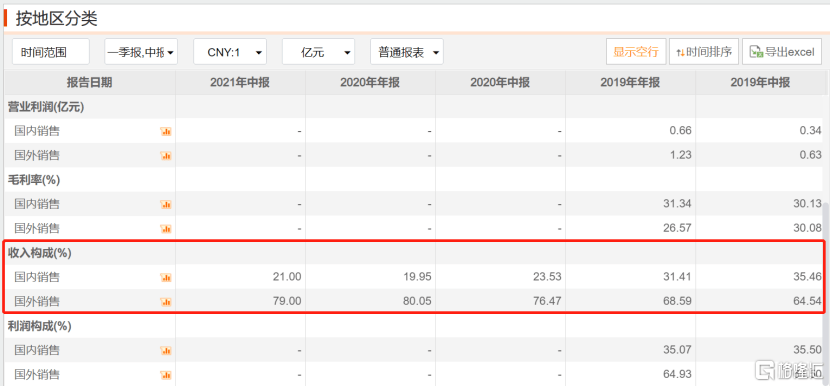View chart for 收入构成 国内销售 row

[x=166, y=277]
